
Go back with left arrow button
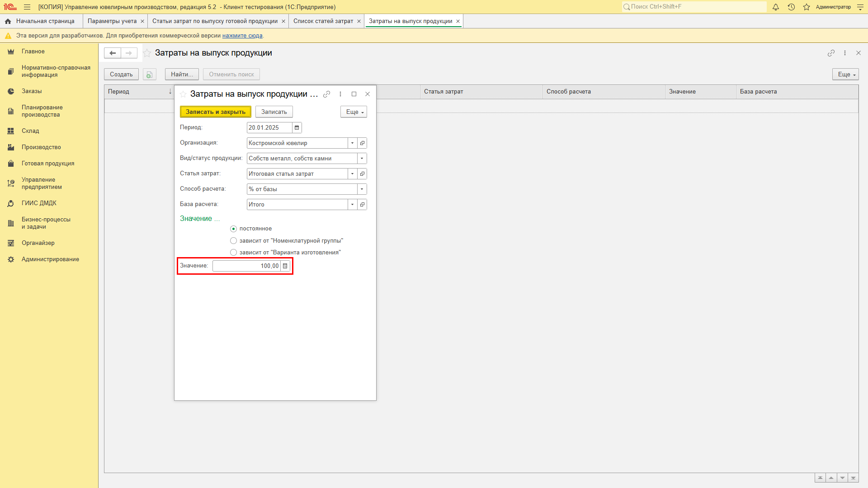click(113, 53)
